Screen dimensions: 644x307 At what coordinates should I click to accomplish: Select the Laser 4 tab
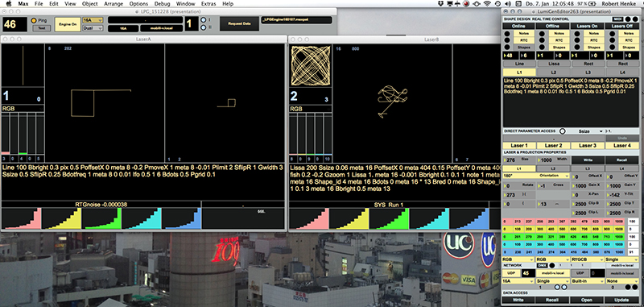point(622,146)
